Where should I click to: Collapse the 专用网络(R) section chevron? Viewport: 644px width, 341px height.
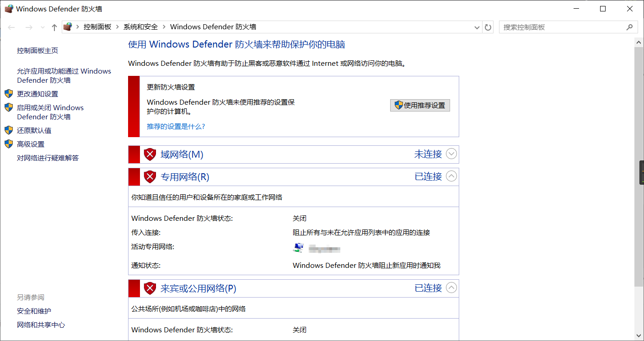[451, 176]
